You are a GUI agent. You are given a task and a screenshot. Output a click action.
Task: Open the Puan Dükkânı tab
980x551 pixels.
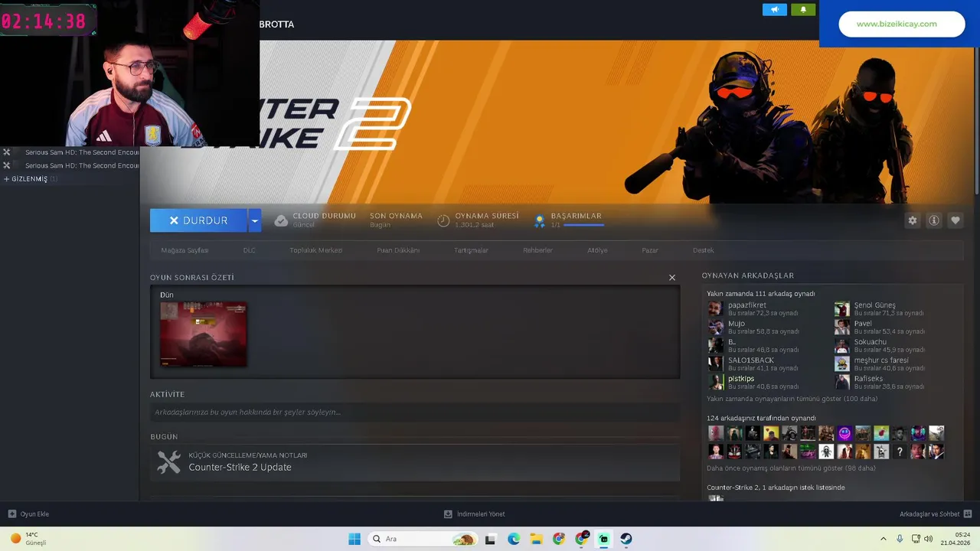point(398,250)
